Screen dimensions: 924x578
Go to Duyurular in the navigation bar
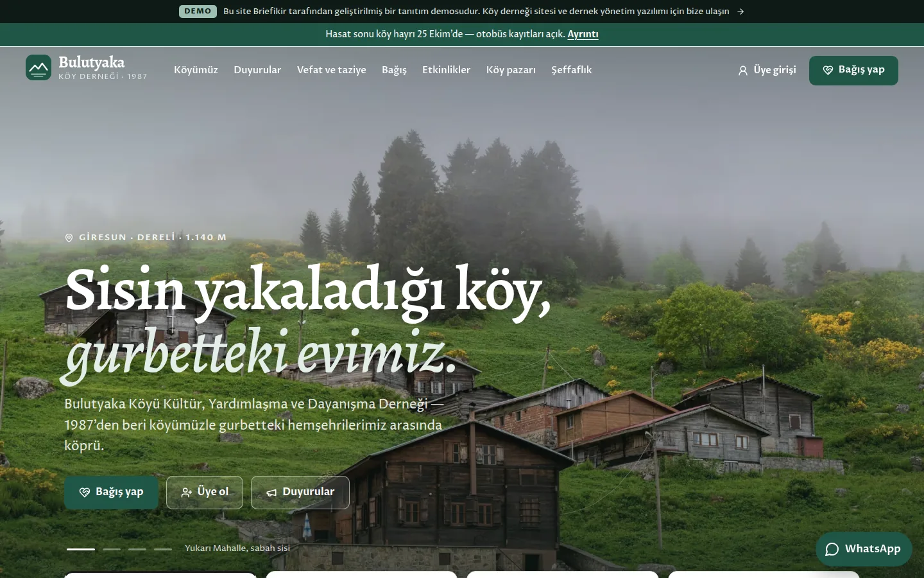click(x=257, y=70)
